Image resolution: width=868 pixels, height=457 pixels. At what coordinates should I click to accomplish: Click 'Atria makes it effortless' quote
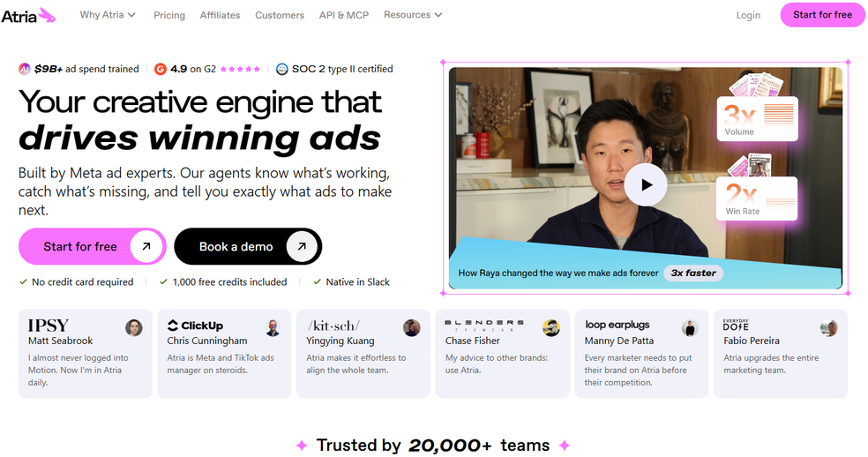tap(356, 364)
